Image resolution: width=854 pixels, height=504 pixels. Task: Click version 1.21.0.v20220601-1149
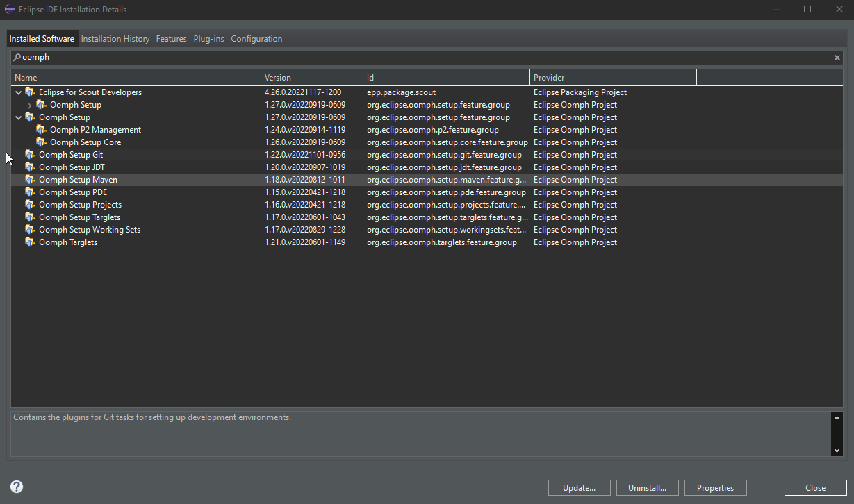[305, 242]
